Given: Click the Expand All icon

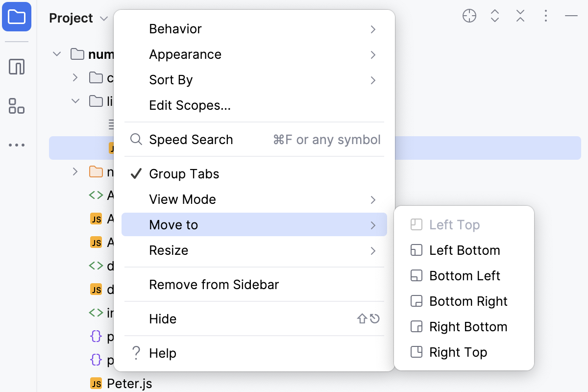Looking at the screenshot, I should 494,16.
